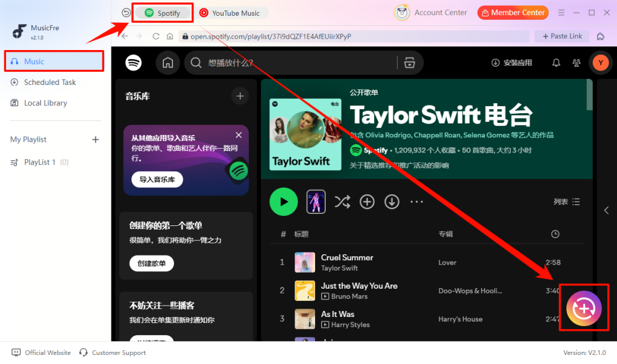Go forward with the browser forward arrow

point(139,36)
